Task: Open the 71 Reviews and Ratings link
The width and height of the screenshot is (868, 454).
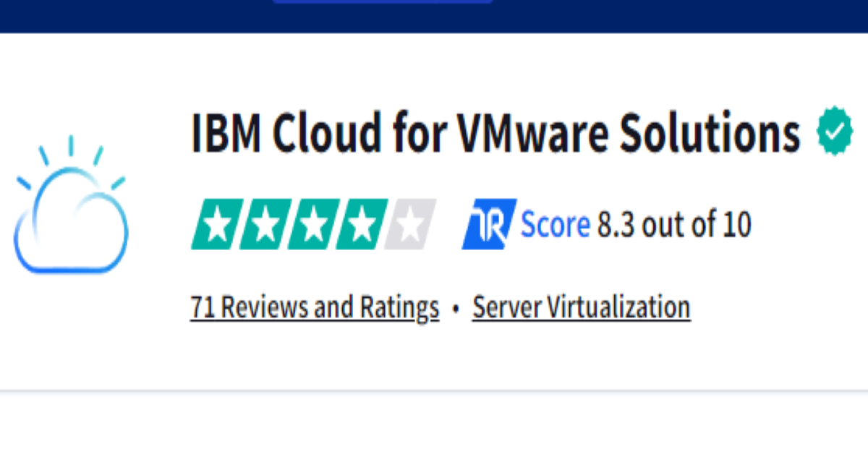Action: point(315,307)
